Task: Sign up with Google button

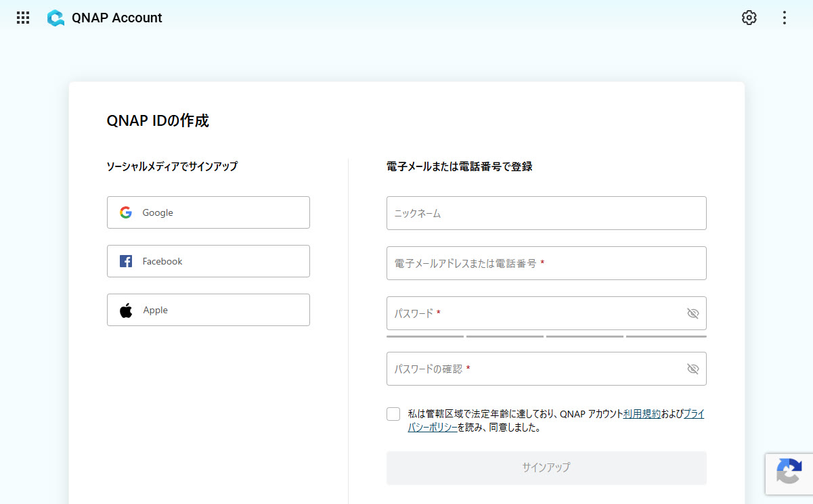Action: point(208,212)
